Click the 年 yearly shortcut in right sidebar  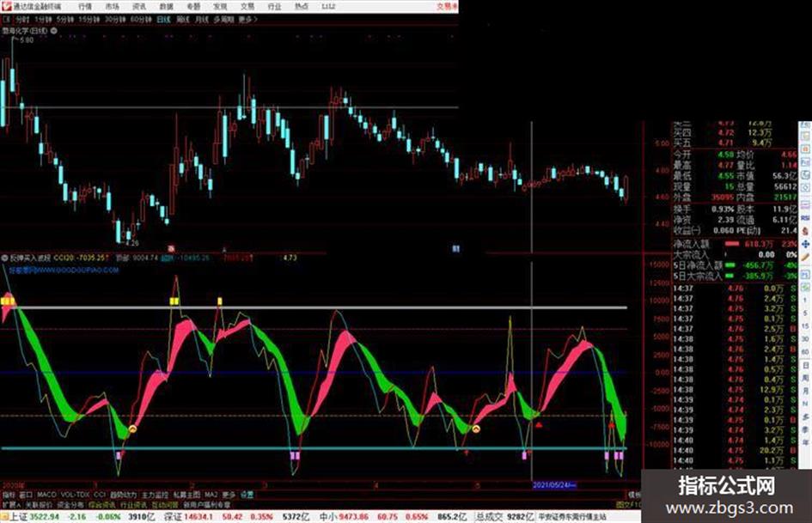click(805, 443)
